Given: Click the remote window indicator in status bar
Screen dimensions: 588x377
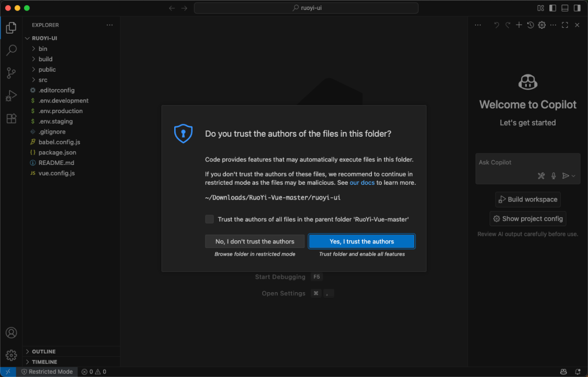Looking at the screenshot, I should [8, 372].
